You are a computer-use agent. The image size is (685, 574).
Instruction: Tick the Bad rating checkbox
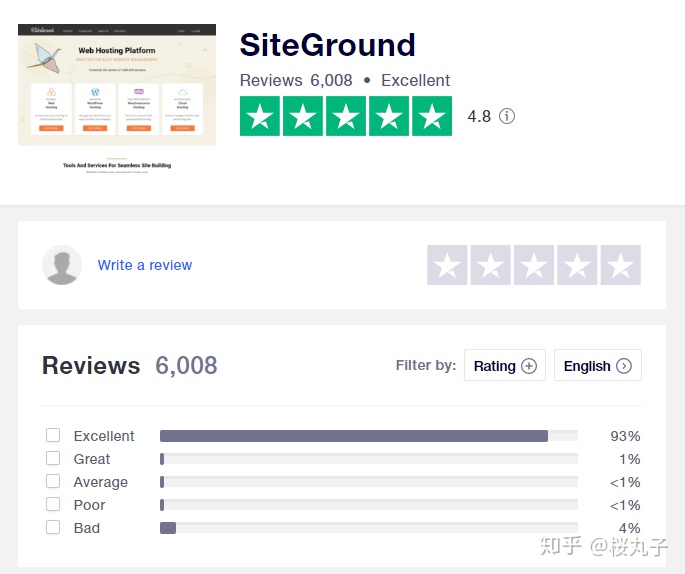[53, 527]
